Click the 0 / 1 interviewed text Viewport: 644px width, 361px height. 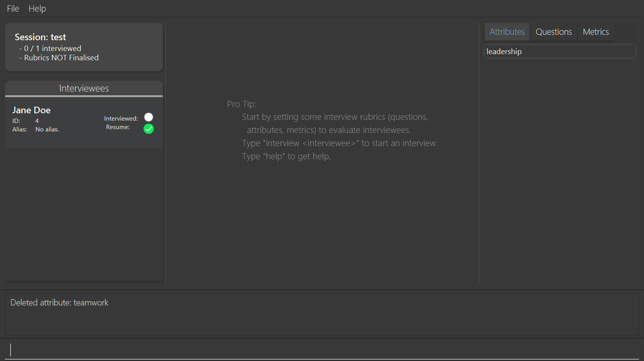(x=53, y=48)
